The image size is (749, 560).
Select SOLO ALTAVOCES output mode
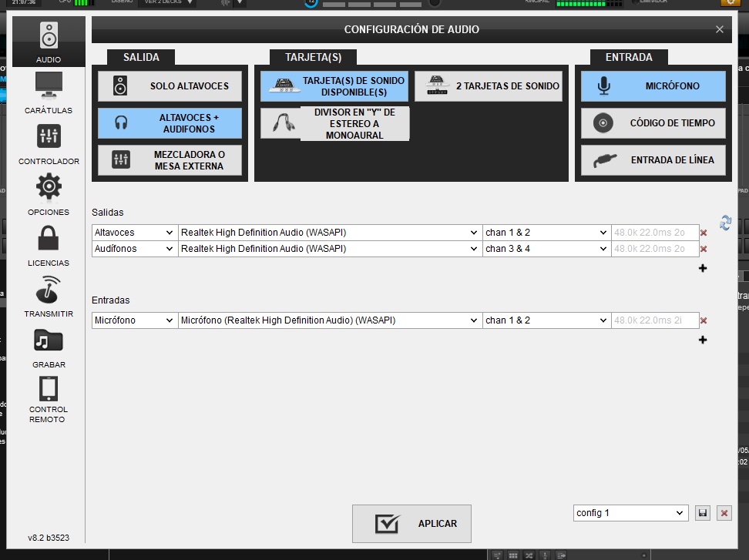pos(170,86)
